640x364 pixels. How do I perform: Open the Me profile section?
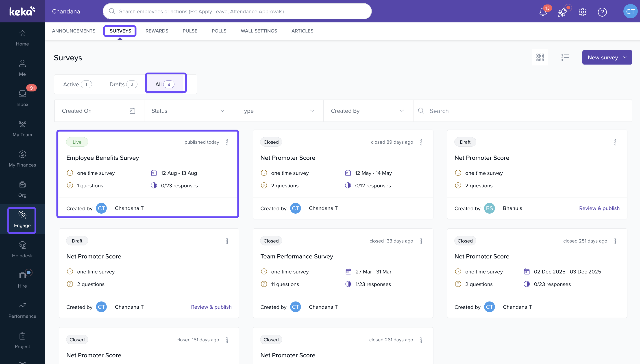click(x=22, y=68)
